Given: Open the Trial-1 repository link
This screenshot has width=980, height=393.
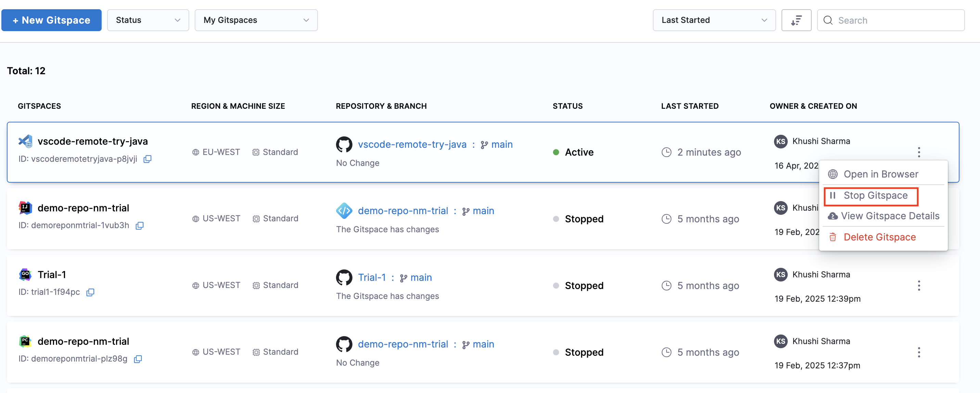Looking at the screenshot, I should click(372, 278).
